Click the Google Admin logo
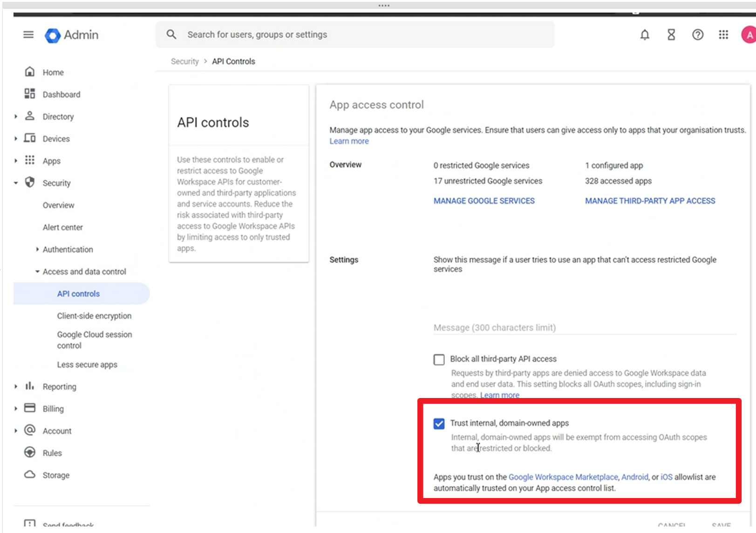This screenshot has width=756, height=533. point(72,35)
